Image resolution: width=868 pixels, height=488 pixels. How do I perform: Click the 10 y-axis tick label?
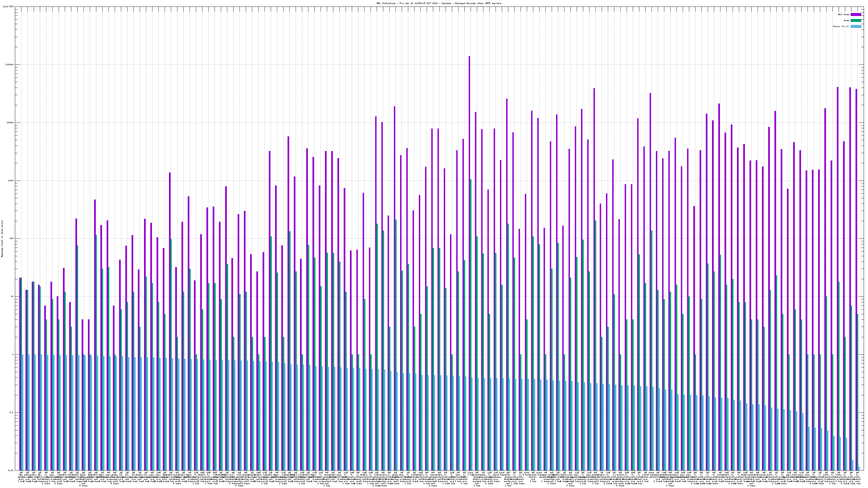tap(13, 297)
